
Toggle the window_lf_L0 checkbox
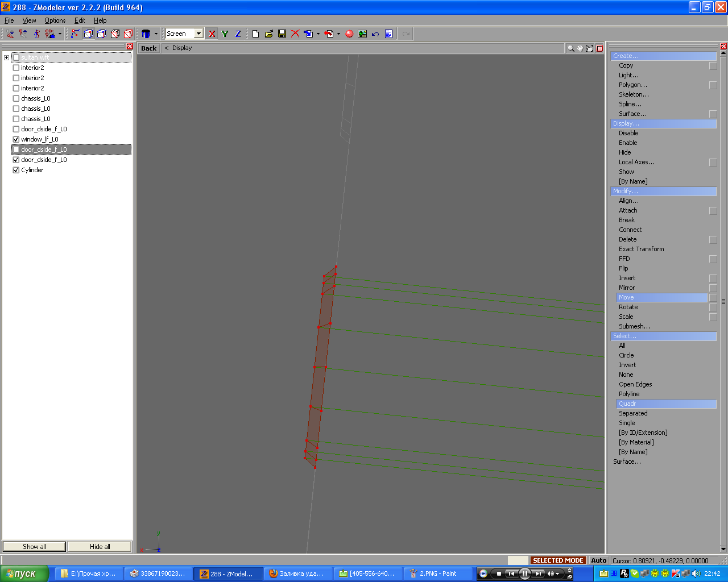point(16,139)
